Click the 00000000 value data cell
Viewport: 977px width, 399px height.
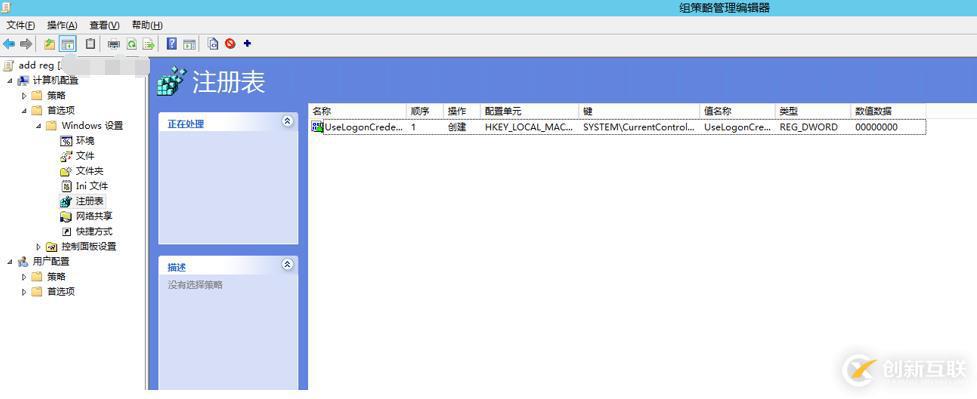[x=876, y=127]
